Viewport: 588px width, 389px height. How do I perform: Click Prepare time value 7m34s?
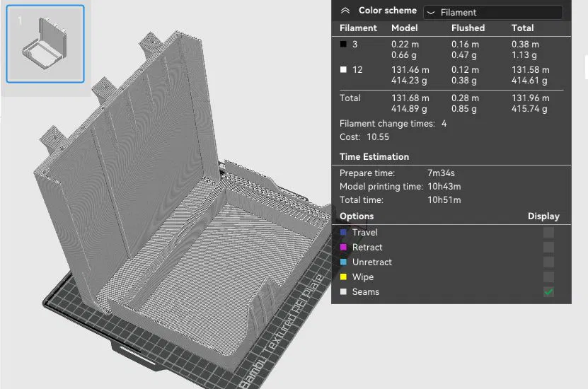[441, 173]
